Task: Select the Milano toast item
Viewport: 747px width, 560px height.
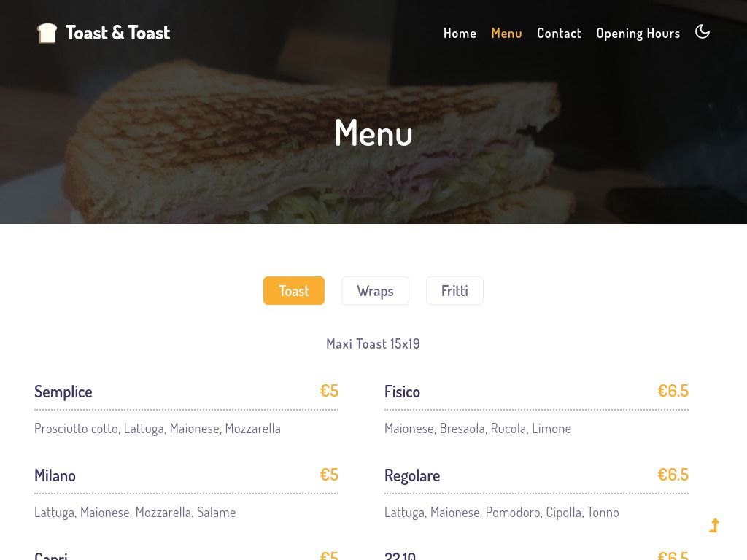Action: (x=55, y=475)
